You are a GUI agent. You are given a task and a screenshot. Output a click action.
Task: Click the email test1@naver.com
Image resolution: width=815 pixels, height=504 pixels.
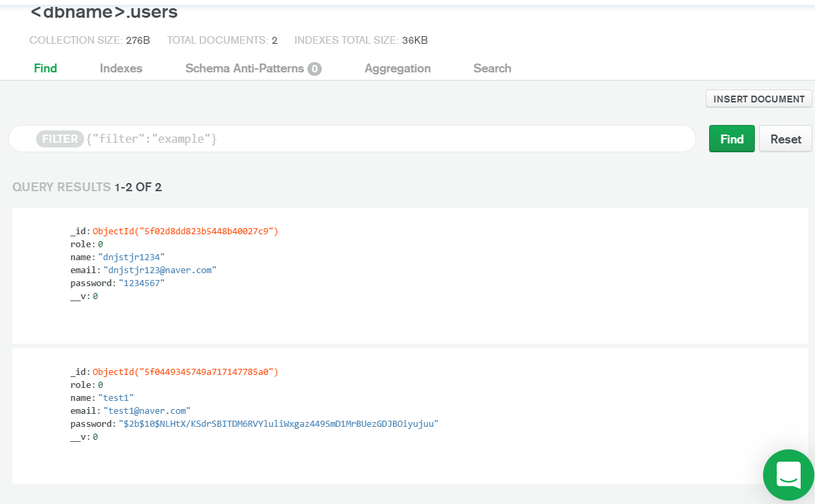(x=148, y=410)
